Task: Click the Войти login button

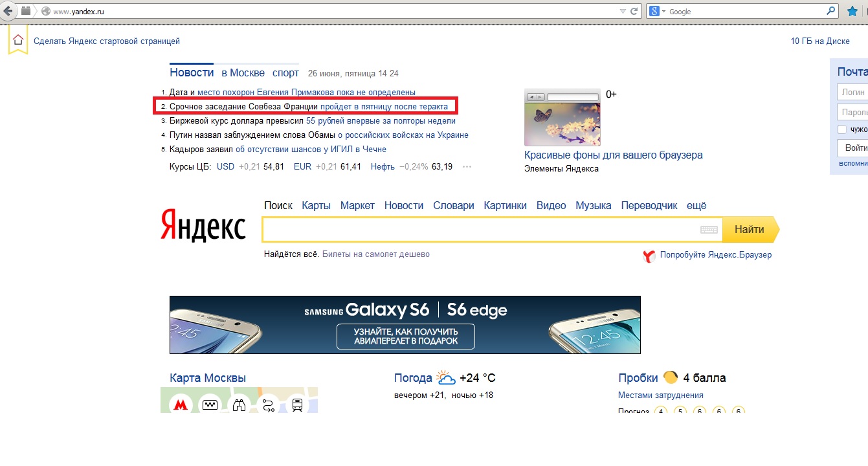Action: [x=852, y=148]
